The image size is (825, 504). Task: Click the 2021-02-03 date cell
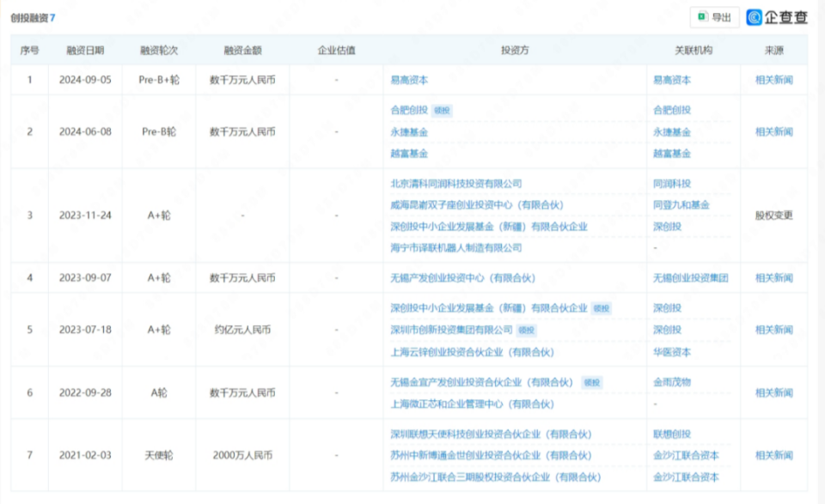click(85, 455)
